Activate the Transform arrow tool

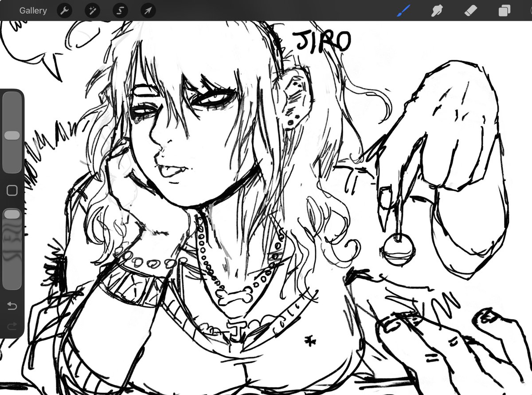[x=148, y=11]
